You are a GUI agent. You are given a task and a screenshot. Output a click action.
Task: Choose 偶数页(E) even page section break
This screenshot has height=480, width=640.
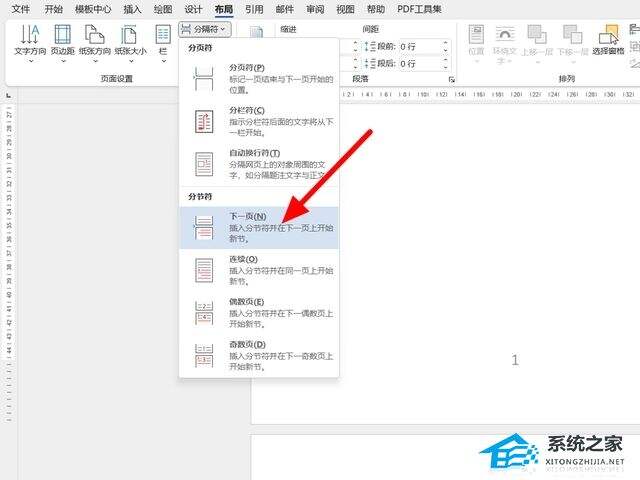coord(259,313)
